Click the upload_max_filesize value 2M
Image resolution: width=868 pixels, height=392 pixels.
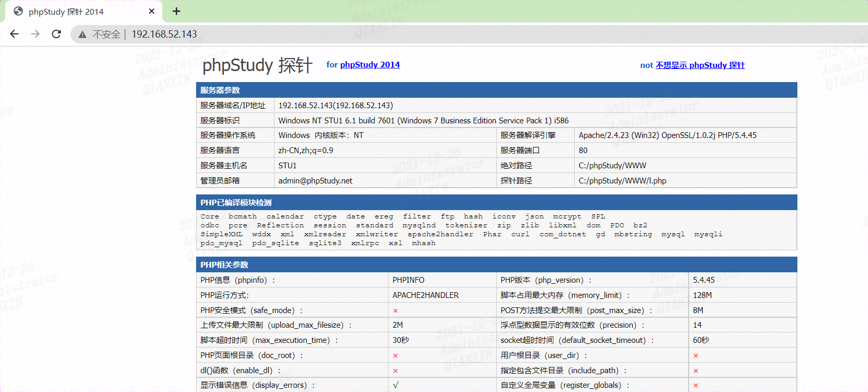pyautogui.click(x=398, y=325)
